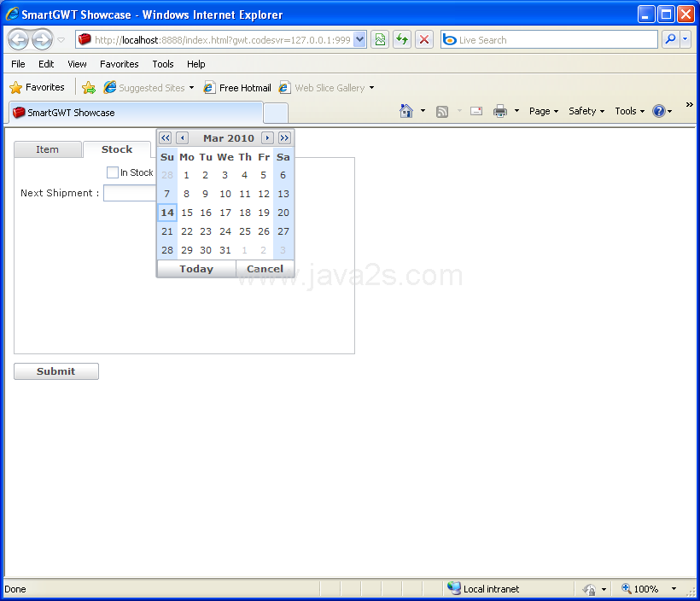Screen dimensions: 700x601
Task: Open the Edit menu
Action: pos(46,64)
